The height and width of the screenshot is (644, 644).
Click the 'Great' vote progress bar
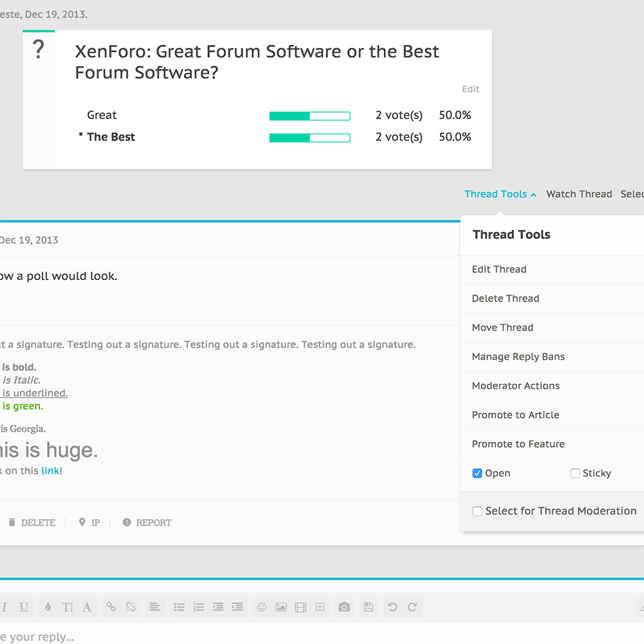click(310, 116)
